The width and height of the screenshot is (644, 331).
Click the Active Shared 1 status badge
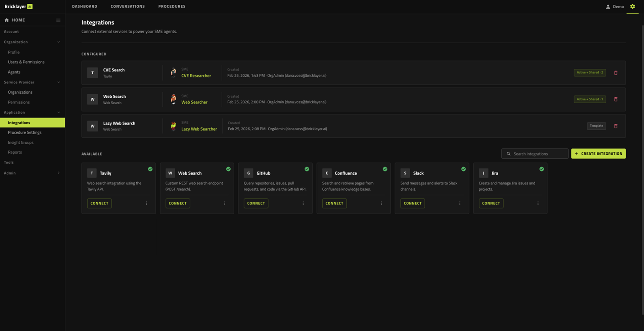point(590,99)
